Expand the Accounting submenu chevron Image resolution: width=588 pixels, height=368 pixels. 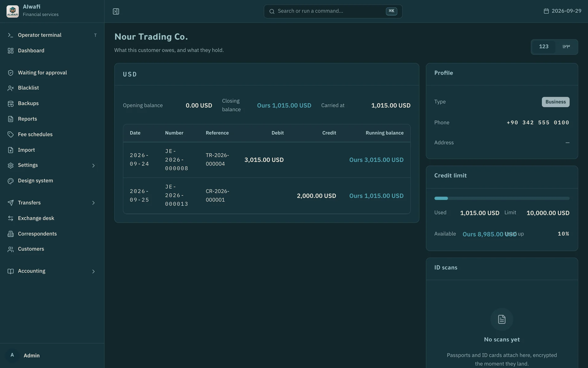click(x=93, y=271)
